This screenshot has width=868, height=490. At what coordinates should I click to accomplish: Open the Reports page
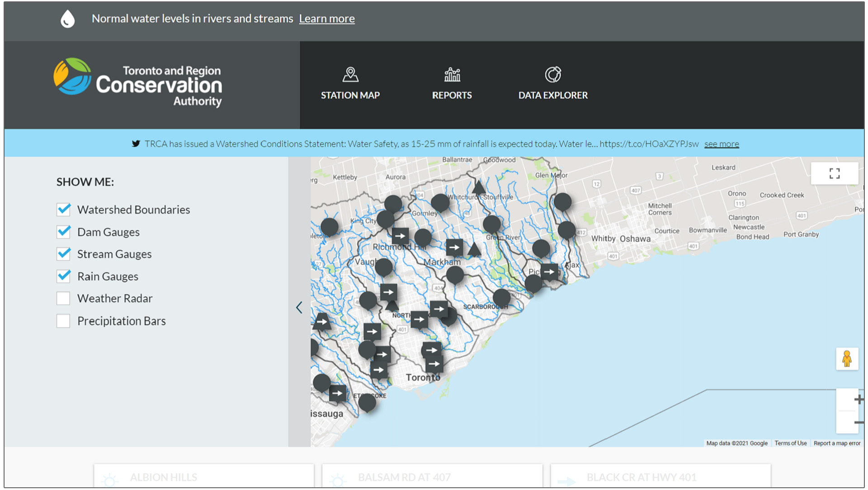point(452,84)
